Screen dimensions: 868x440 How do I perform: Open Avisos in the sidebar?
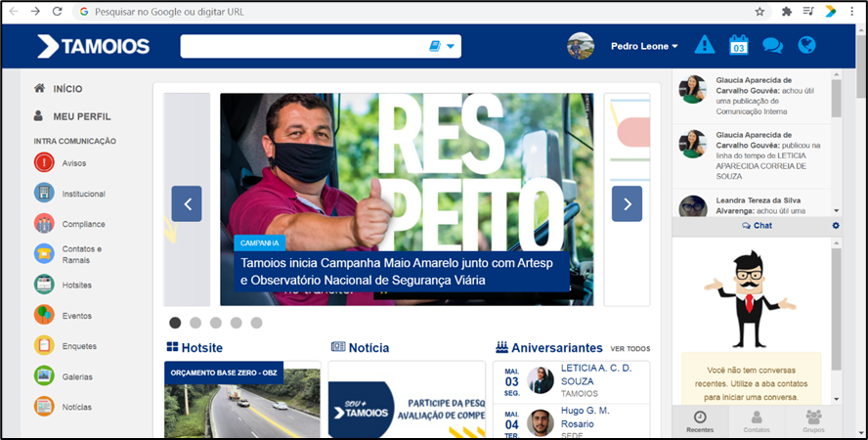click(x=74, y=163)
